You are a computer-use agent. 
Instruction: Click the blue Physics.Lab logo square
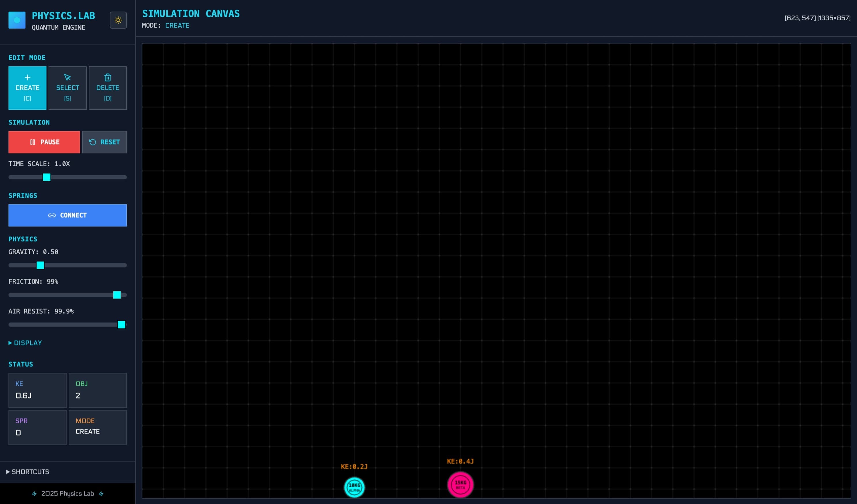click(x=17, y=20)
